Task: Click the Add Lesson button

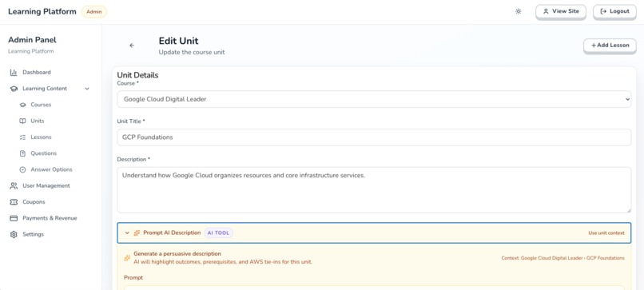Action: 610,46
